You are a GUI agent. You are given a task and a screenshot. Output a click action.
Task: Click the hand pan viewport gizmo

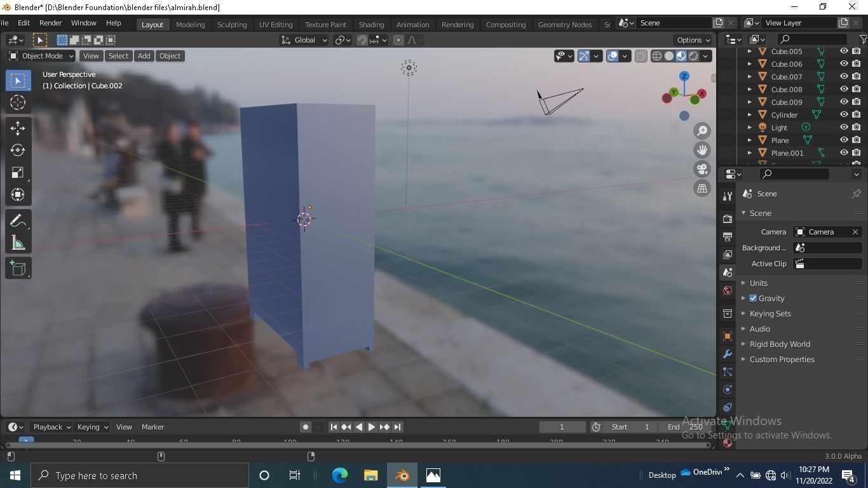click(702, 150)
